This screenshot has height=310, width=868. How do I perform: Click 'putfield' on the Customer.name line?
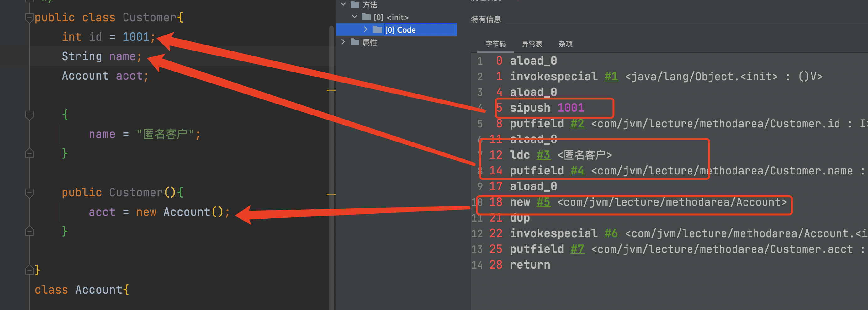pos(537,171)
